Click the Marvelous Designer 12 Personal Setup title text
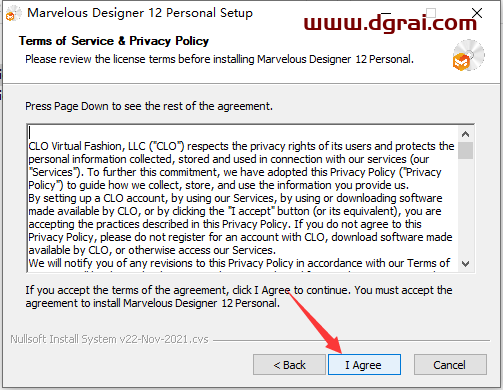The width and height of the screenshot is (503, 390). 140,13
